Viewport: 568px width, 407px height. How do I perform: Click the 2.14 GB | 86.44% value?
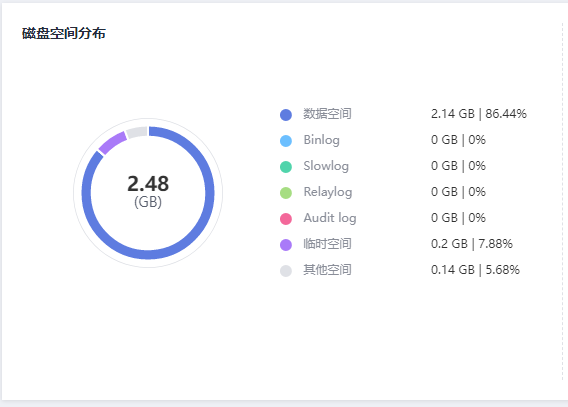[x=479, y=114]
